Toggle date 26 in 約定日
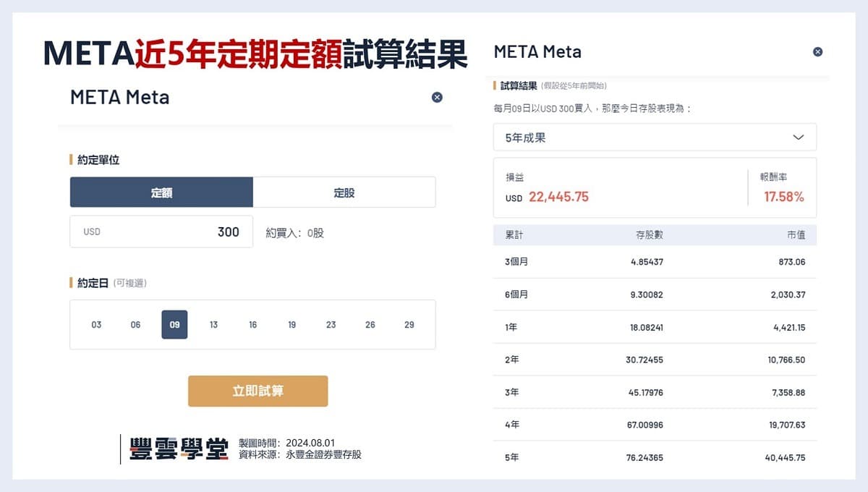The image size is (868, 492). [x=370, y=324]
